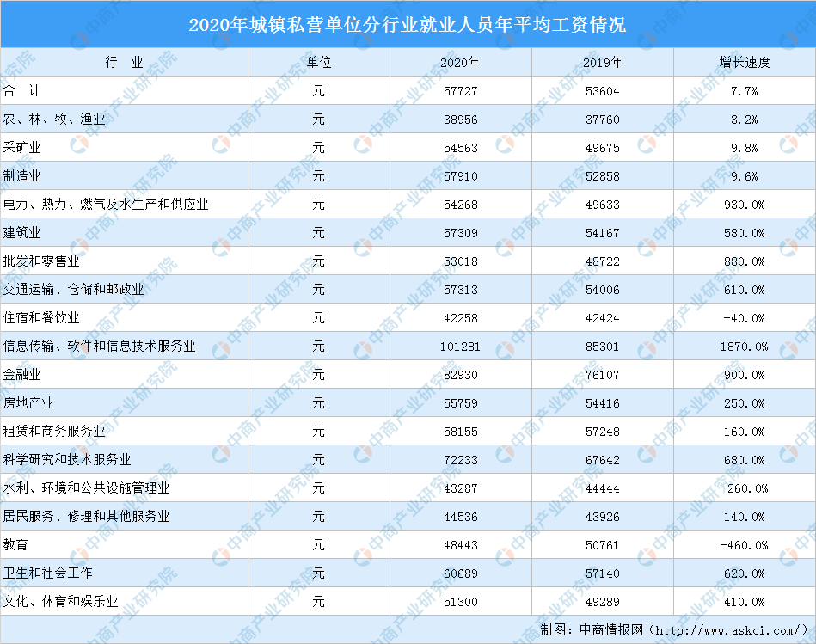Select the '2019年' column header
The height and width of the screenshot is (644, 816).
(603, 63)
